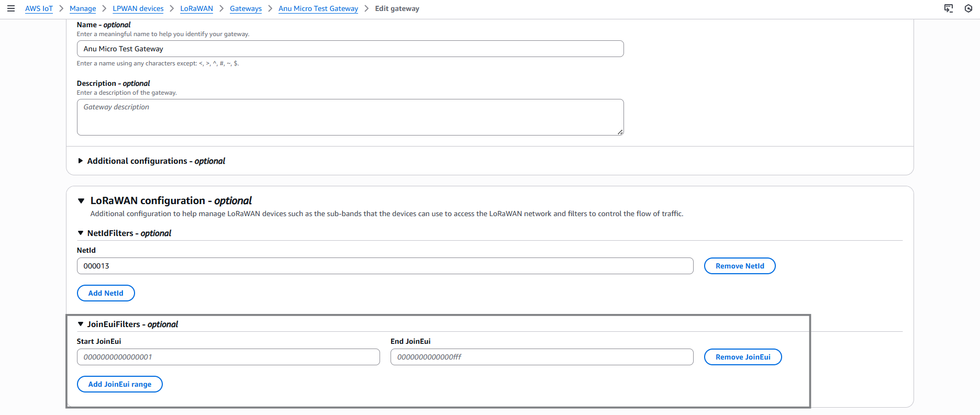
Task: Click the Remove JoinEui button
Action: (742, 357)
